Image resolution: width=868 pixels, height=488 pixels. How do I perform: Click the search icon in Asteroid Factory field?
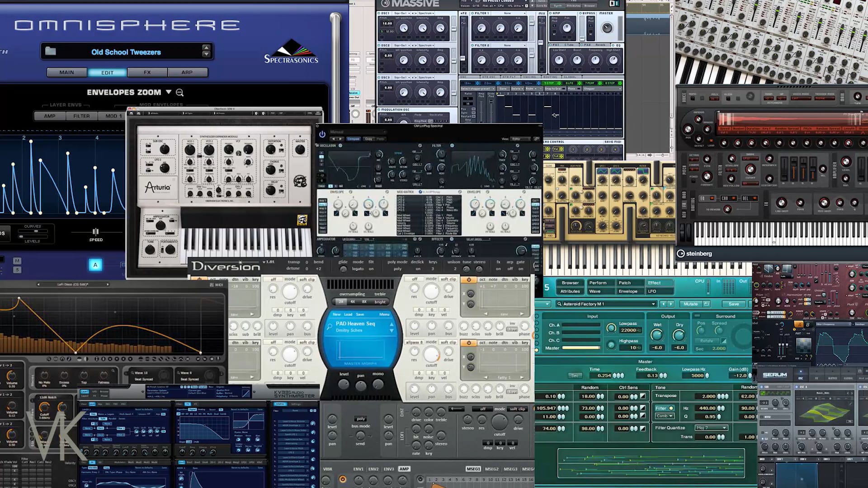point(559,304)
